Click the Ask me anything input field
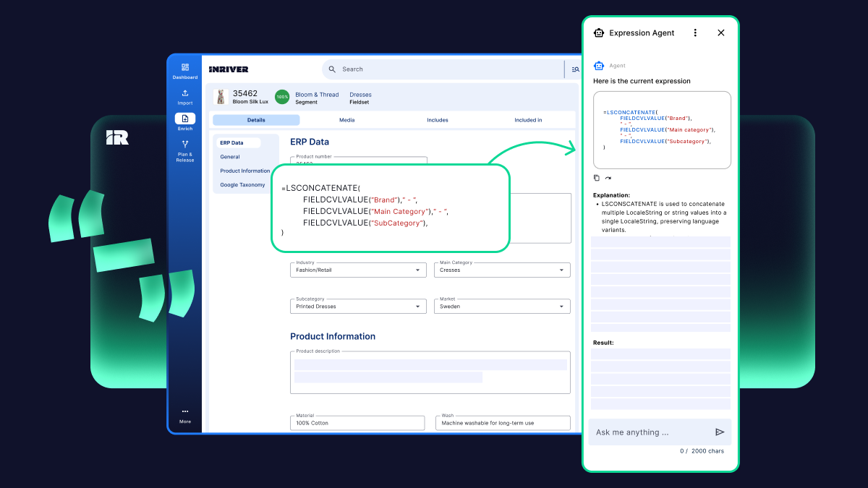This screenshot has width=868, height=488. coord(651,432)
